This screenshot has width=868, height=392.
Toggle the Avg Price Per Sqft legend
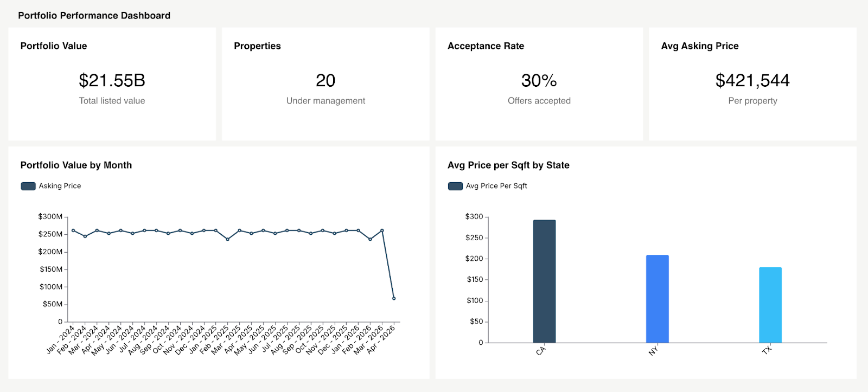tap(455, 186)
